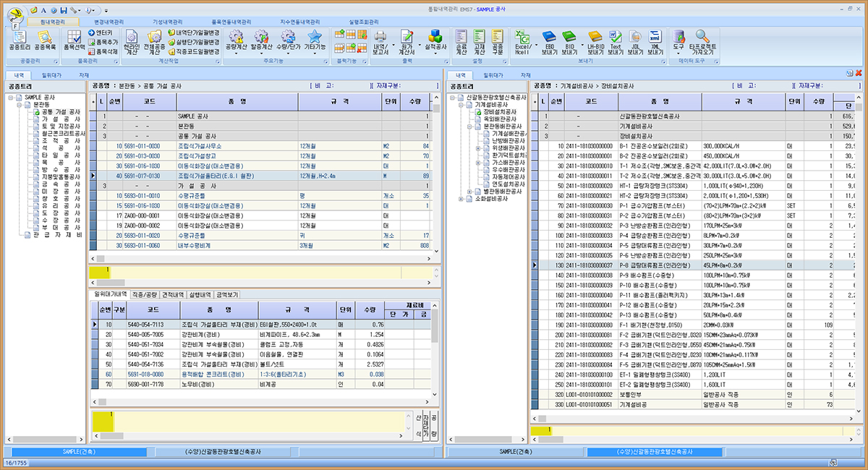Click the 품목삭제 delete item button

click(103, 52)
